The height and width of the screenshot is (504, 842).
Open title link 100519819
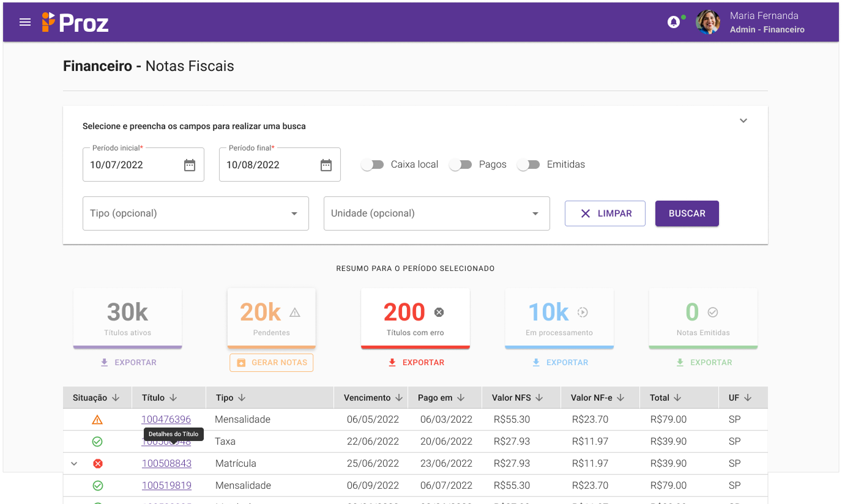(166, 486)
